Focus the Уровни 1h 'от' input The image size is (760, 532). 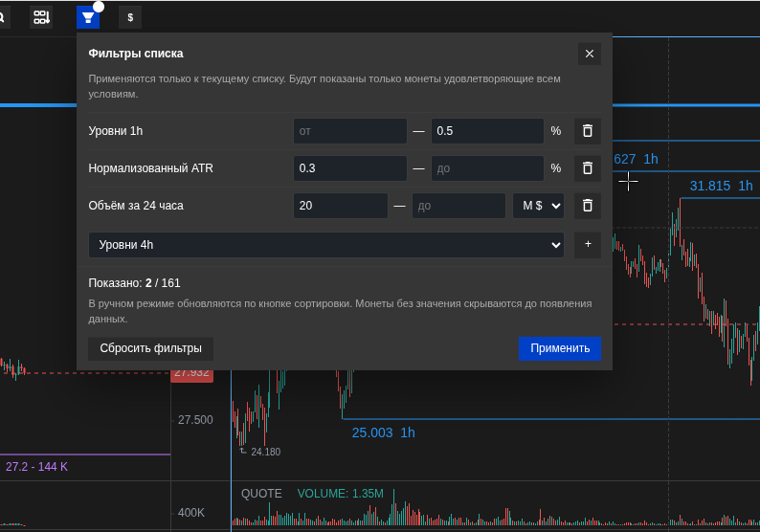350,131
